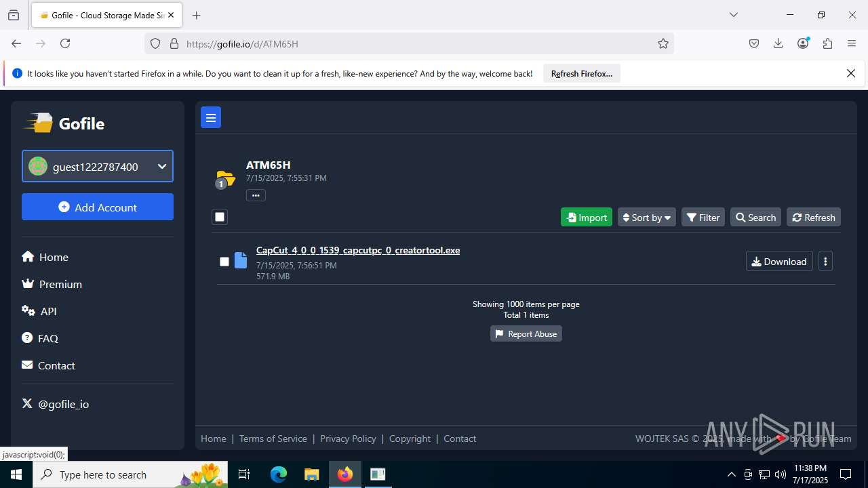Open the Terms of Service footer link
868x488 pixels.
(273, 439)
